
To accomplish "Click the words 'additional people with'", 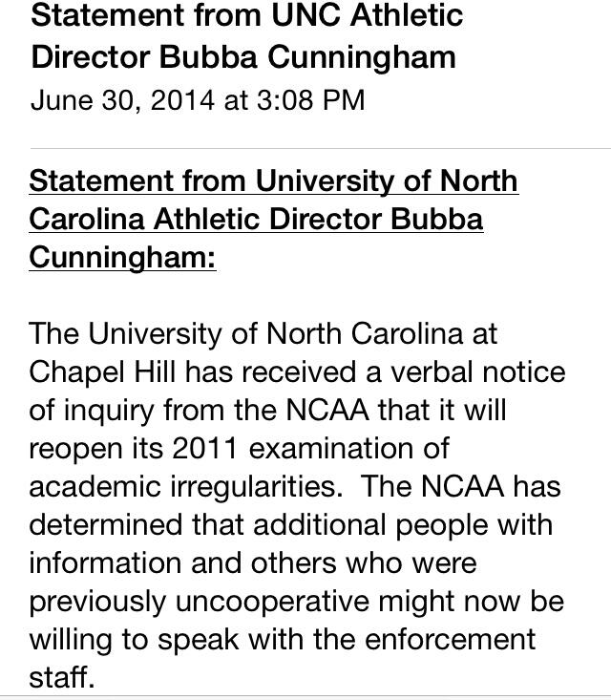I will tap(403, 525).
